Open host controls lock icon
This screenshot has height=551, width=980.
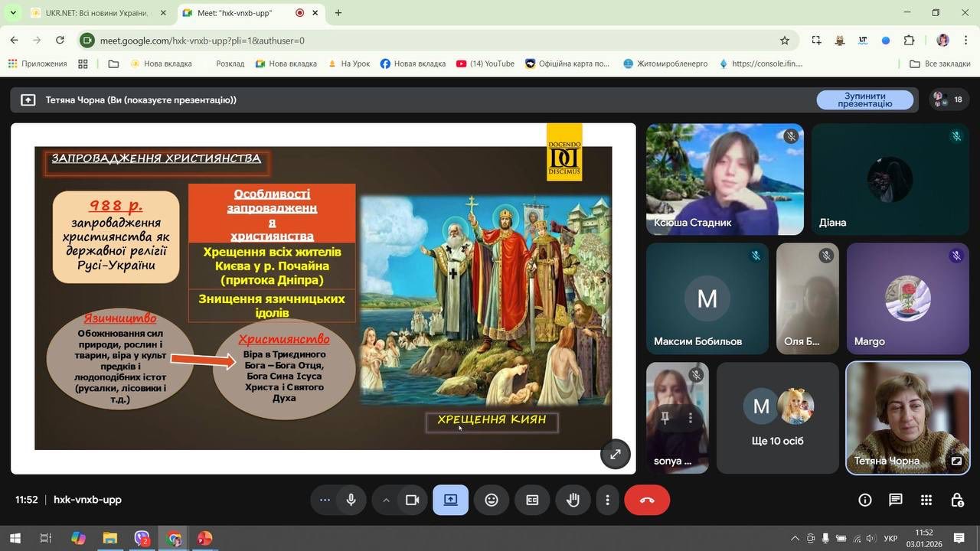coord(957,500)
